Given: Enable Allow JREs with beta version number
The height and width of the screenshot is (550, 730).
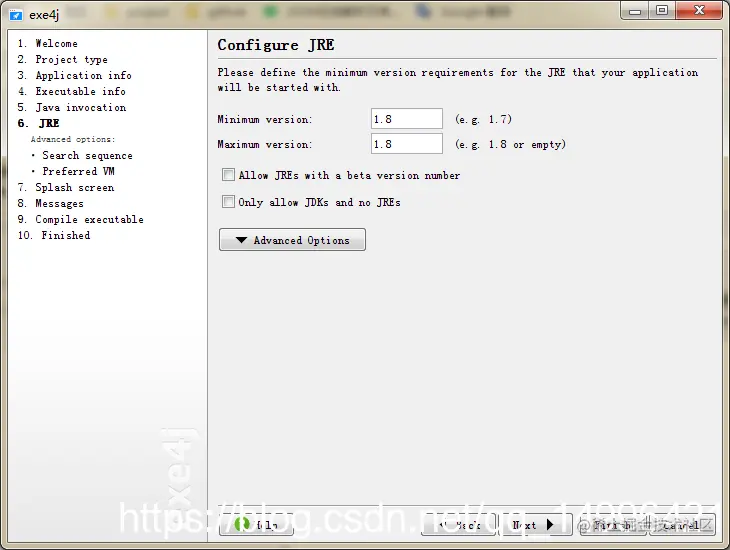Looking at the screenshot, I should tap(228, 175).
